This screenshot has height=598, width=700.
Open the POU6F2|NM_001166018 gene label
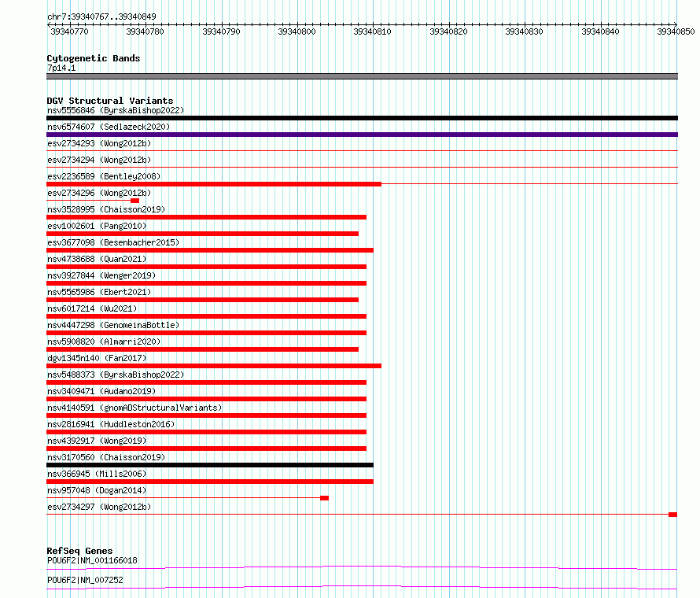92,560
